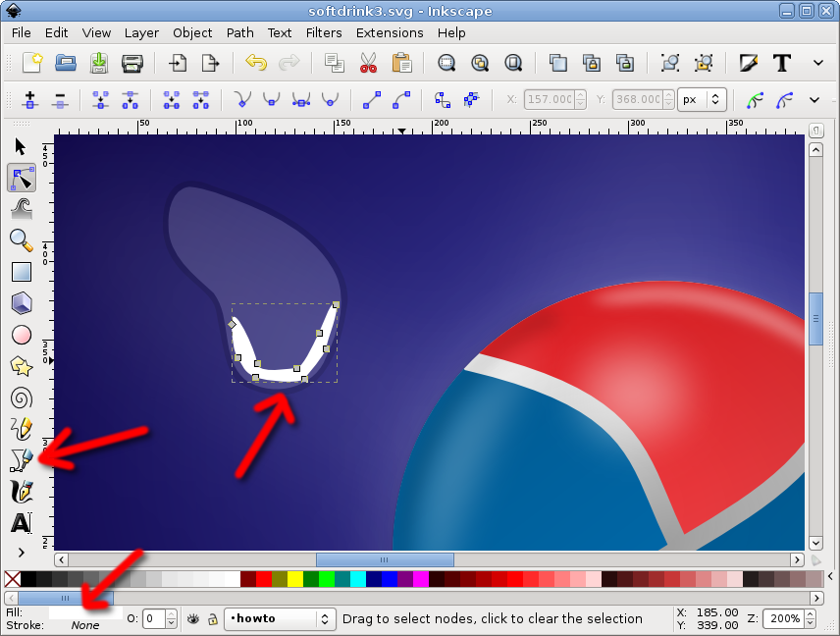The height and width of the screenshot is (636, 840).
Task: Select the Zoom magnifier tool
Action: pos(22,240)
